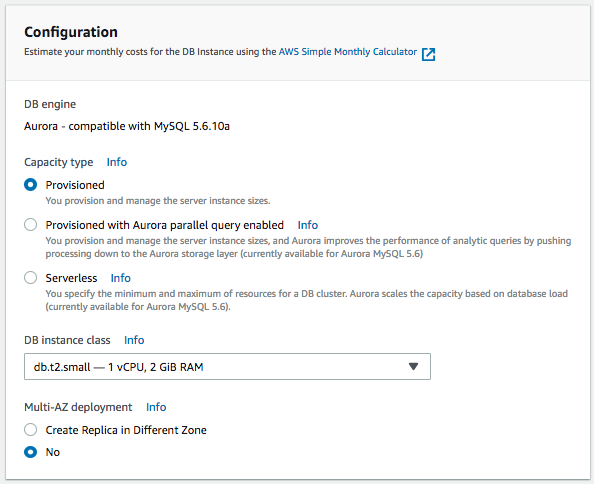Open the db.t2.small instance class dropdown
594x484 pixels.
coord(227,367)
